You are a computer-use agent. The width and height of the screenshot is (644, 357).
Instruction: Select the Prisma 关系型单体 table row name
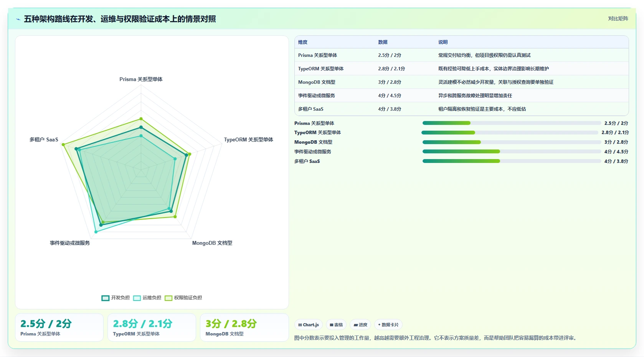pyautogui.click(x=317, y=55)
